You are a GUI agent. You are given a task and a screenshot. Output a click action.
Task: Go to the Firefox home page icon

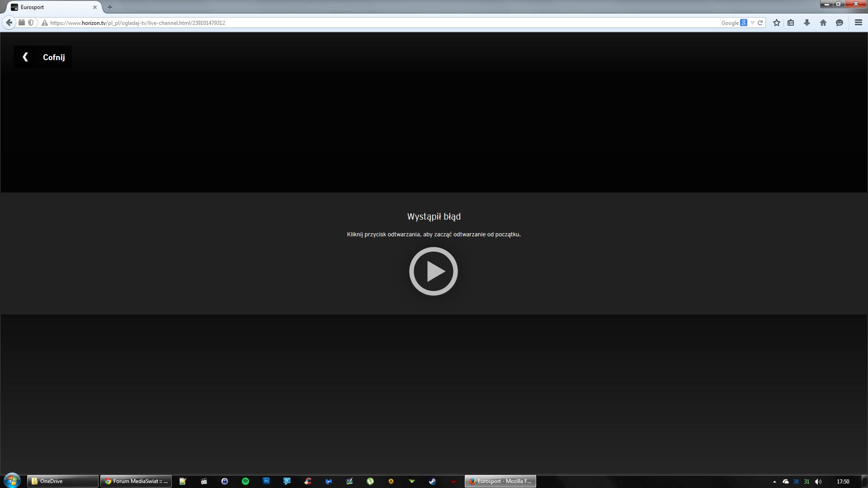click(823, 23)
